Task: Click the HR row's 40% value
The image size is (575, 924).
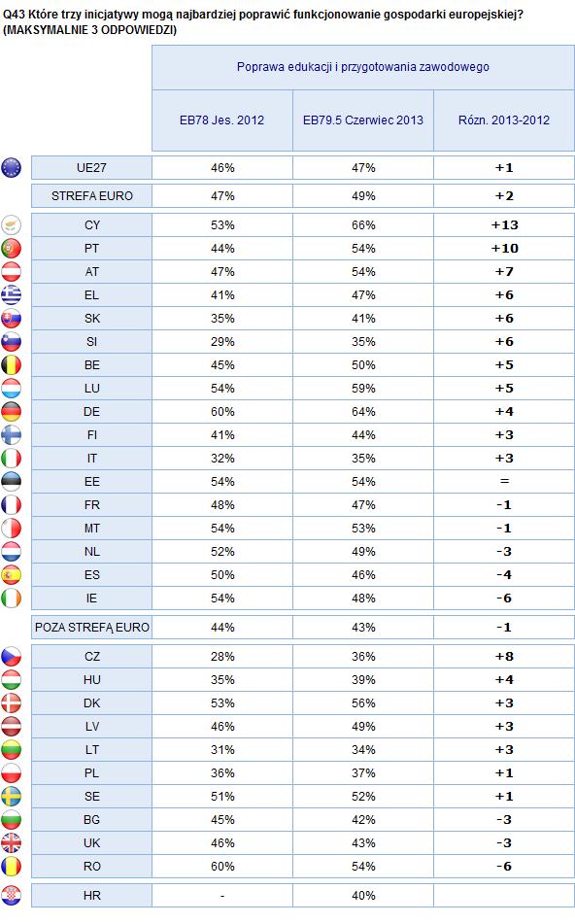Action: 363,896
